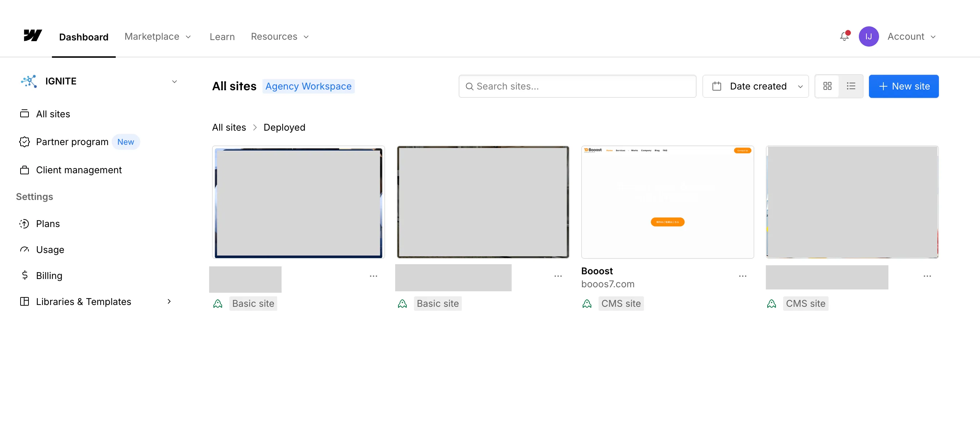The height and width of the screenshot is (423, 980).
Task: Click the search magnifier icon
Action: [469, 86]
